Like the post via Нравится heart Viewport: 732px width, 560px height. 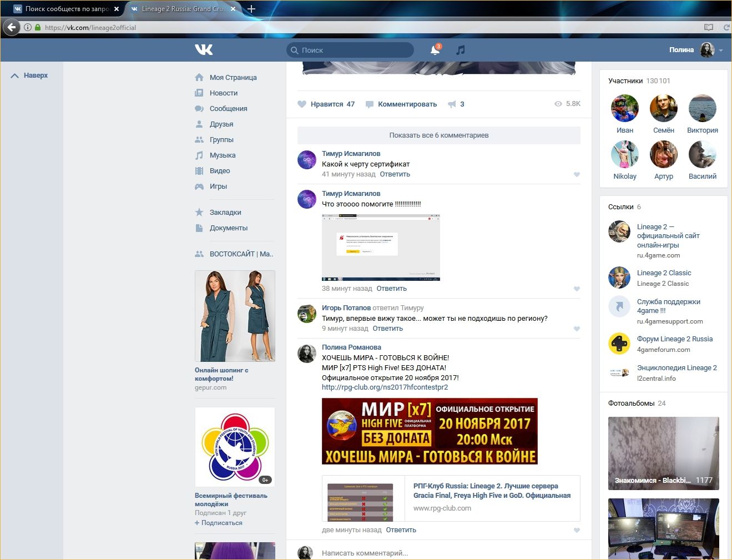(x=302, y=104)
